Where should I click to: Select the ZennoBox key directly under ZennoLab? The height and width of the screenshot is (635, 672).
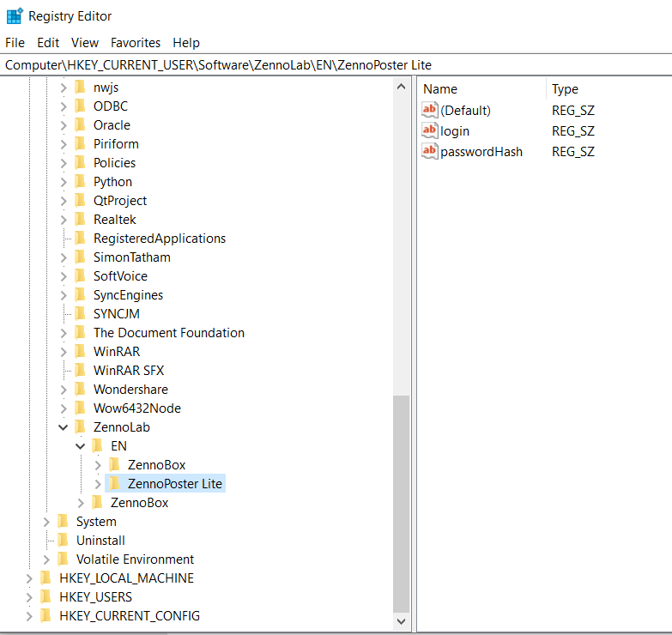(139, 503)
